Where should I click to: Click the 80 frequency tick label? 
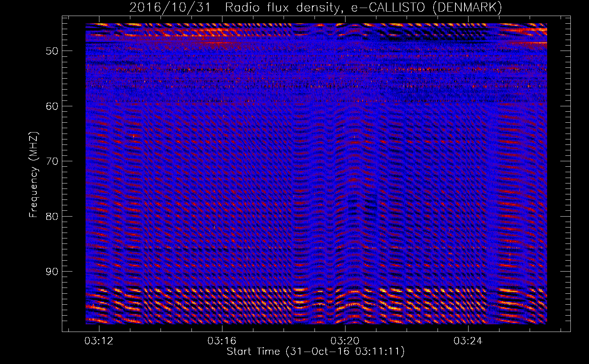tap(52, 216)
